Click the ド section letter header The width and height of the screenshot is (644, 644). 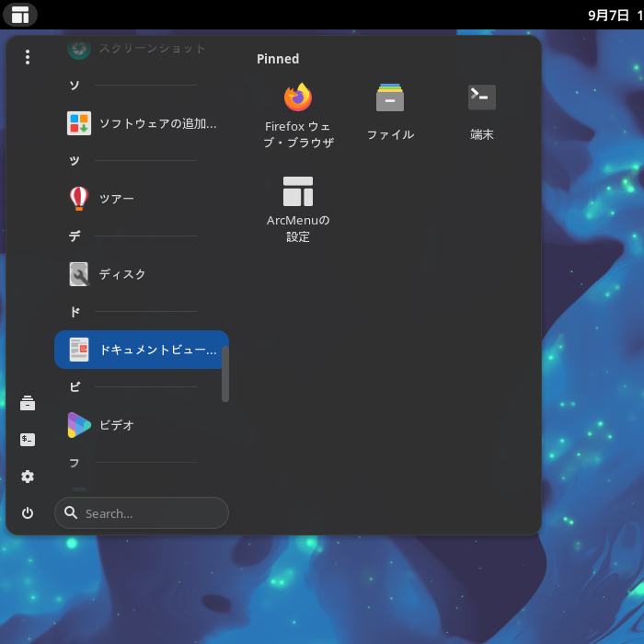(75, 312)
